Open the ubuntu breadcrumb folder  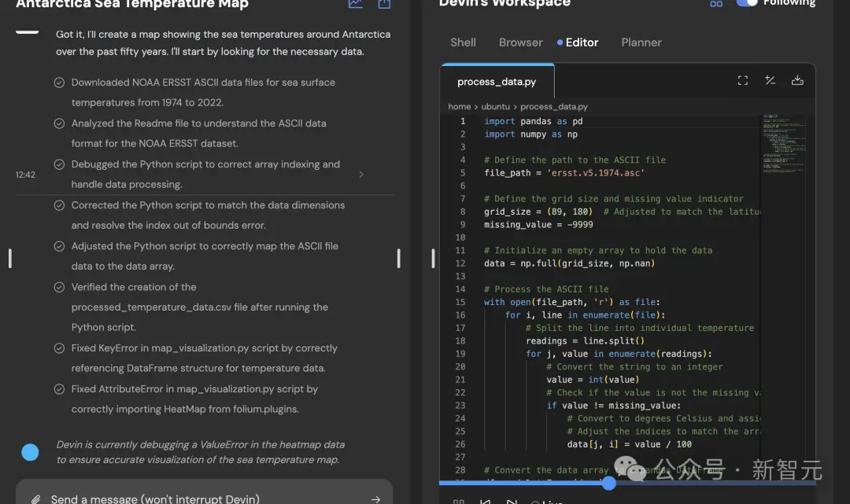tap(496, 107)
